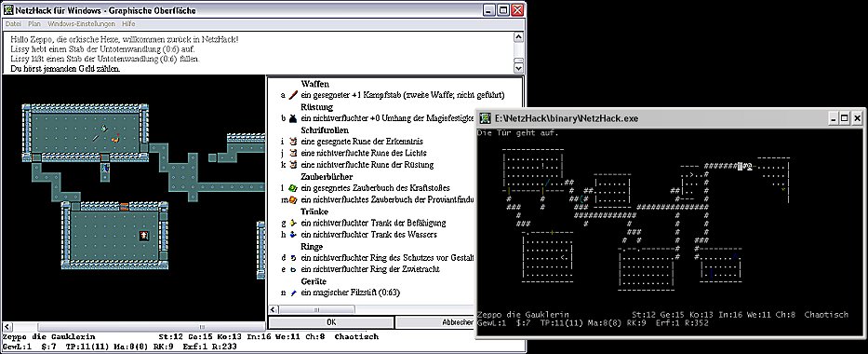Select 'Ring des Schutzes vor Gestalt' row

[x=377, y=258]
